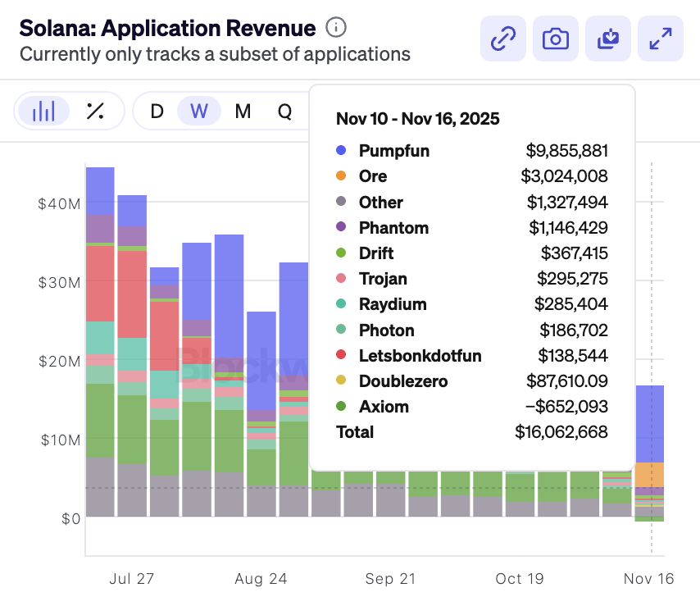Click the Jul 27 x-axis label
Image resolution: width=700 pixels, height=597 pixels.
click(131, 579)
